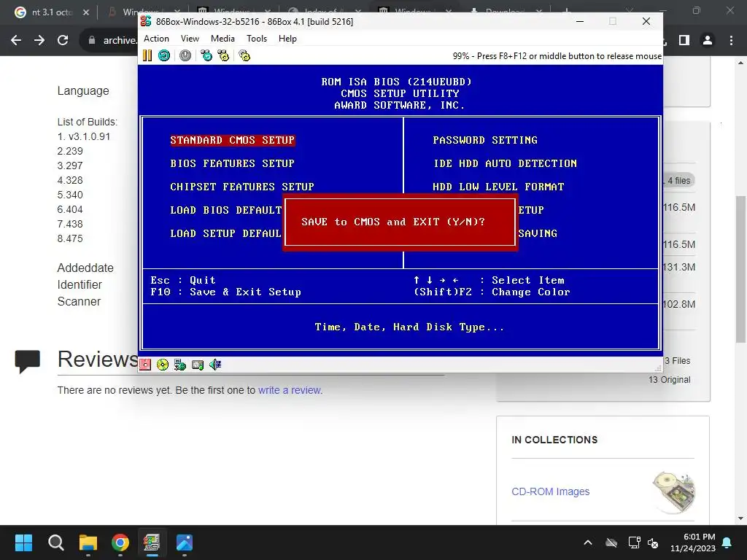Send Ctrl+Alt+Del to the emulated machine
Viewport: 747px width, 560px height.
click(x=206, y=55)
